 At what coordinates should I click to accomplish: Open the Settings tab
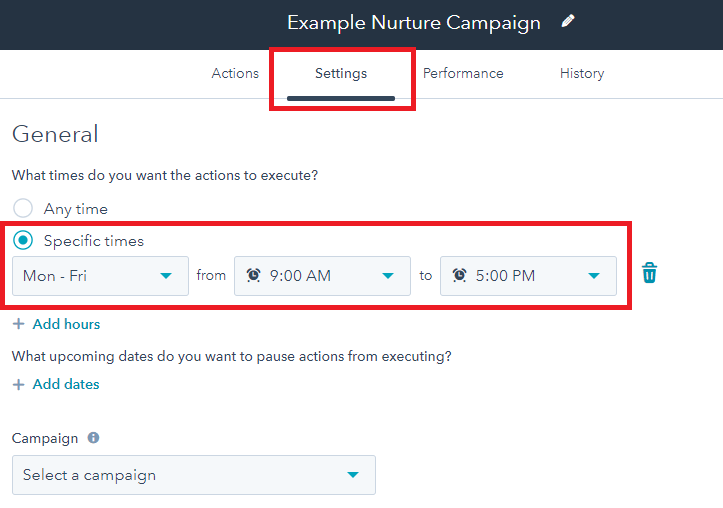click(x=341, y=73)
